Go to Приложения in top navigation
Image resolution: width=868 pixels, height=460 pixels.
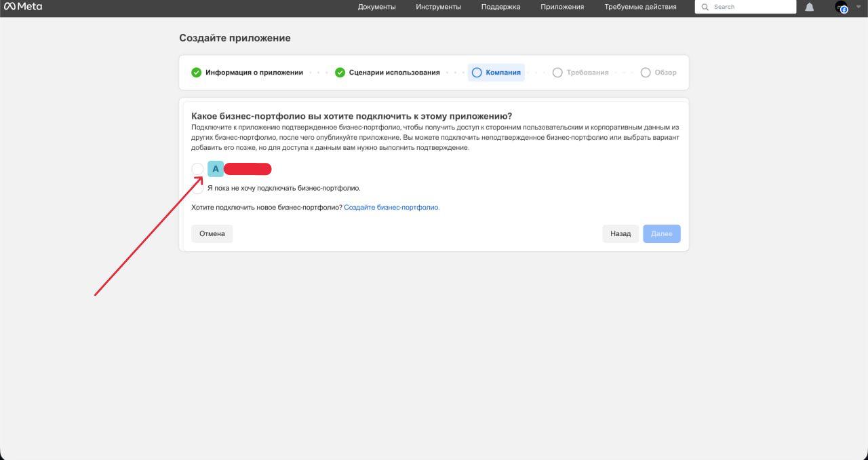pyautogui.click(x=562, y=7)
